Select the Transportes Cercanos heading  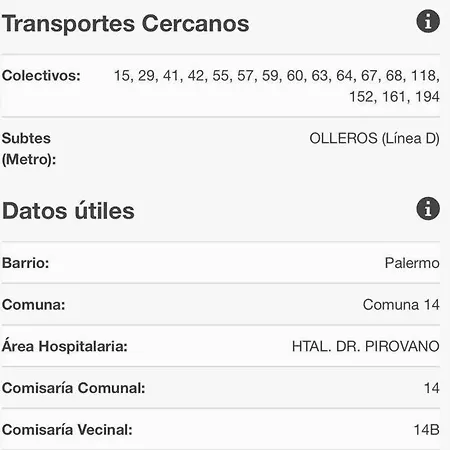click(x=126, y=24)
